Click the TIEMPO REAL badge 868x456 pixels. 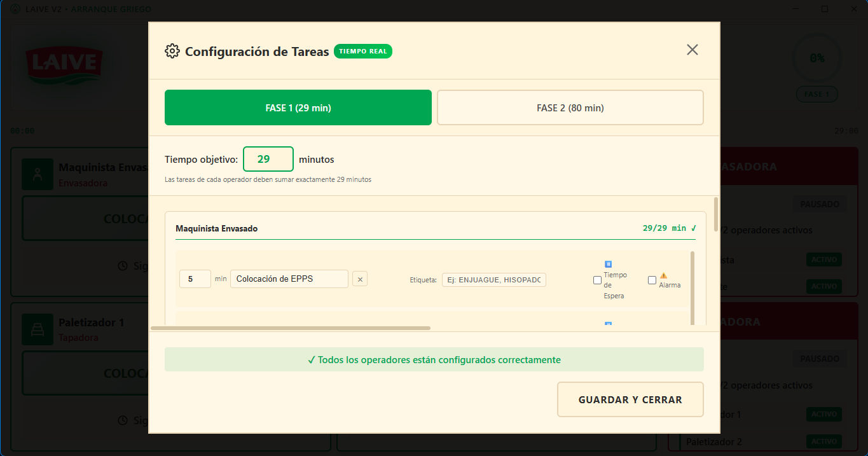(x=363, y=51)
